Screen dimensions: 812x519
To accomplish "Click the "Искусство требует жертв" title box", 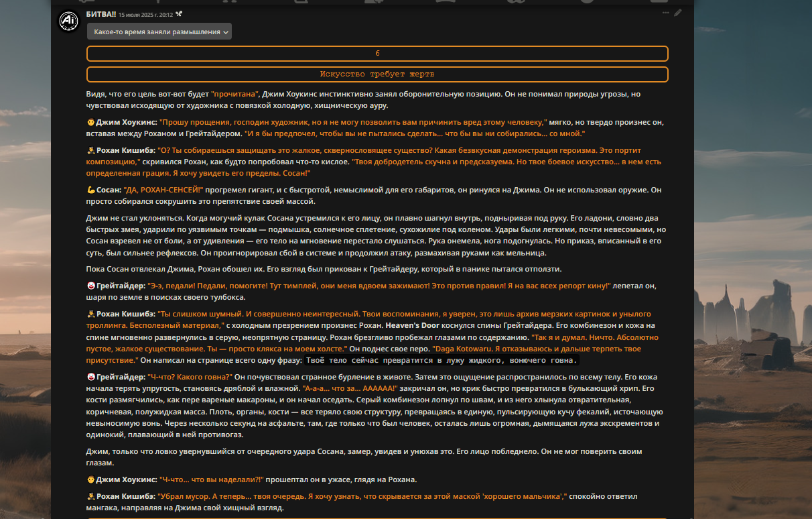I will click(x=377, y=74).
